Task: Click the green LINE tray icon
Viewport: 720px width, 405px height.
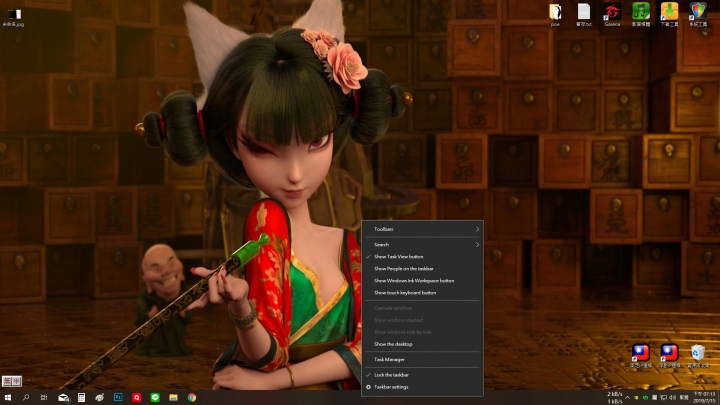Action: pos(645,398)
